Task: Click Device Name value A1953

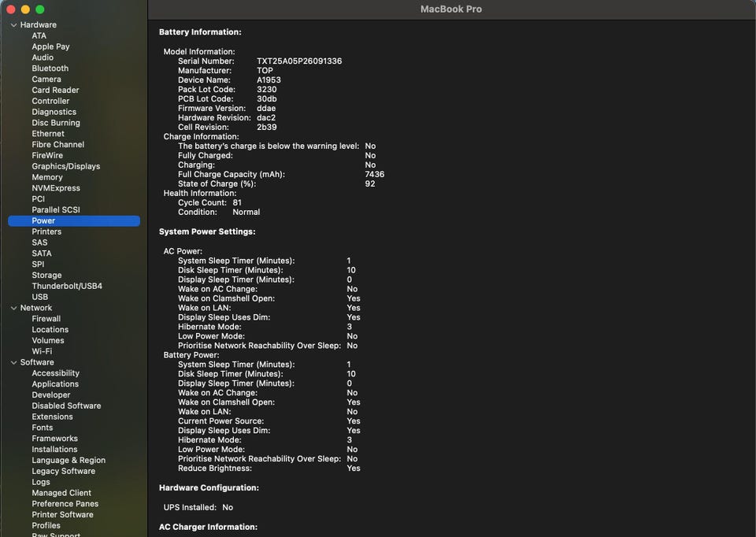Action: [269, 80]
